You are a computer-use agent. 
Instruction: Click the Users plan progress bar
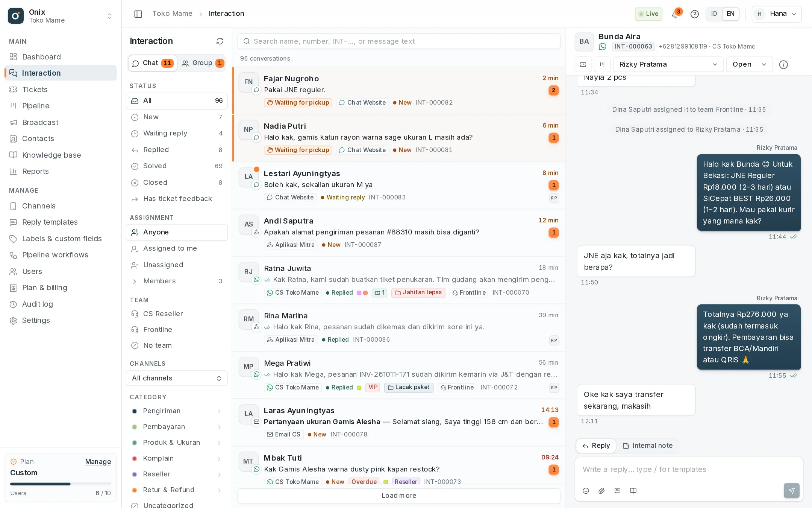pyautogui.click(x=61, y=484)
